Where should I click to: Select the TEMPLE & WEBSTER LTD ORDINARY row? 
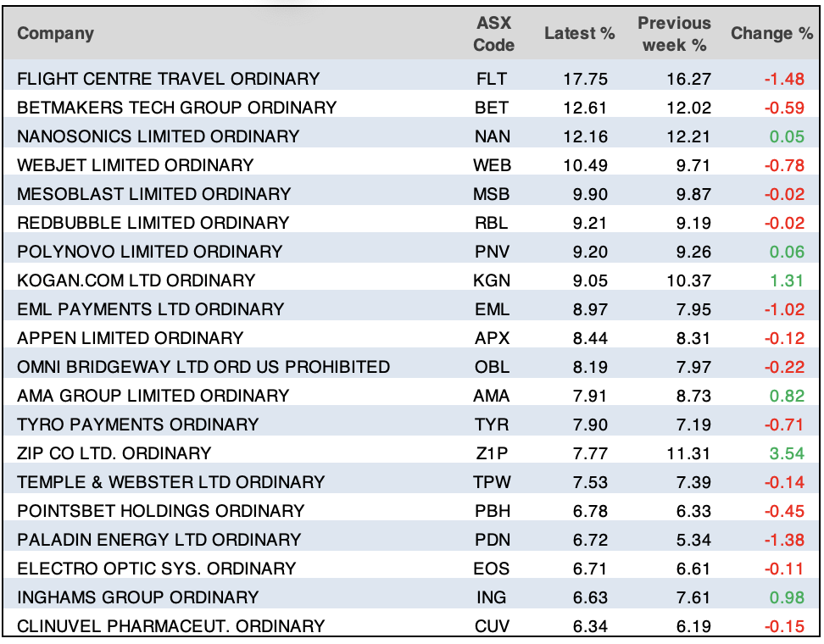[x=171, y=482]
